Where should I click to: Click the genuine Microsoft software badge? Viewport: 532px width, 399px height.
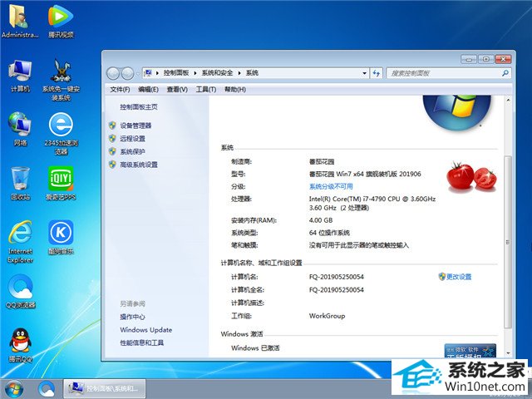470,351
